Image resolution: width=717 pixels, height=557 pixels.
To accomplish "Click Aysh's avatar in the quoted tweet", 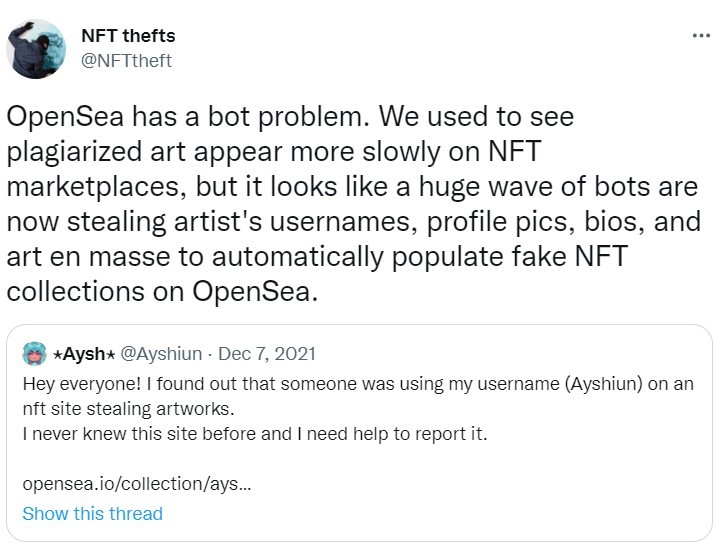I will (36, 353).
